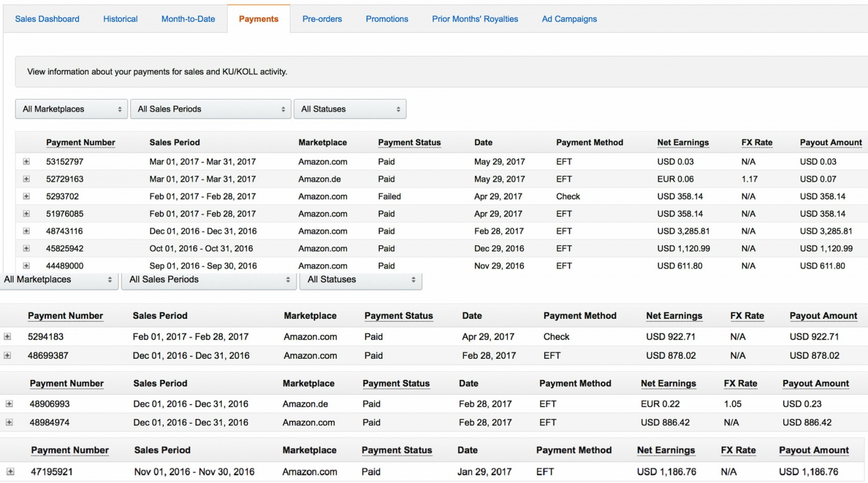Switch to the Promotions tab
The height and width of the screenshot is (483, 868).
(387, 19)
